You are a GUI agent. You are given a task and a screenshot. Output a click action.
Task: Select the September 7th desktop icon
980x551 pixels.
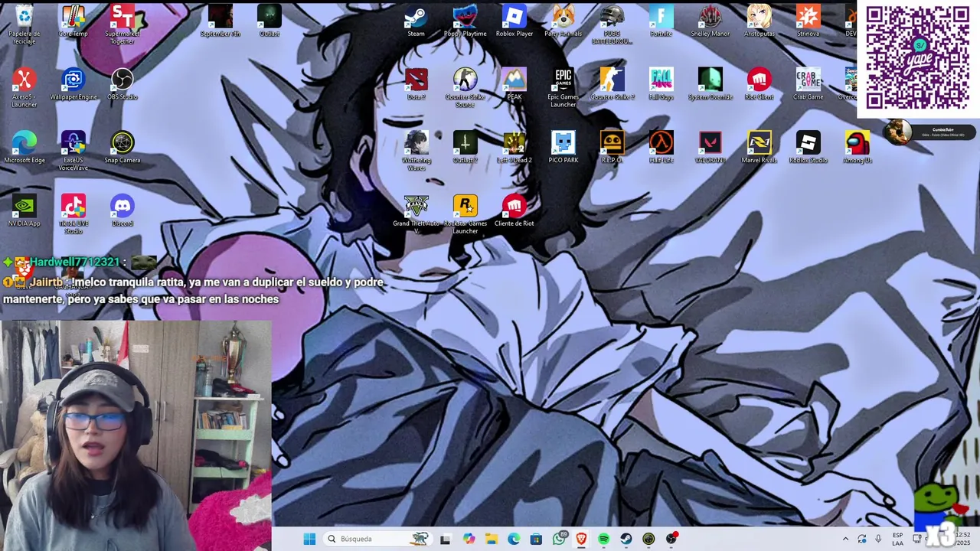point(220,21)
